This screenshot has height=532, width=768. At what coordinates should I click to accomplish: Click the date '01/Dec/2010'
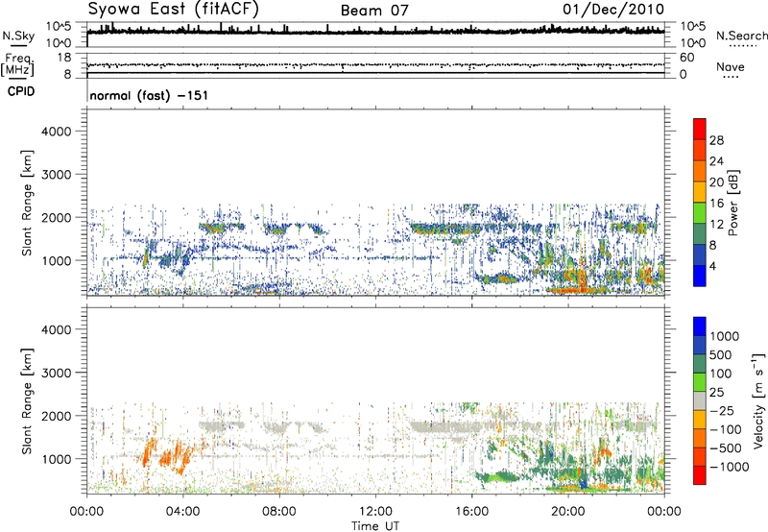pos(613,10)
